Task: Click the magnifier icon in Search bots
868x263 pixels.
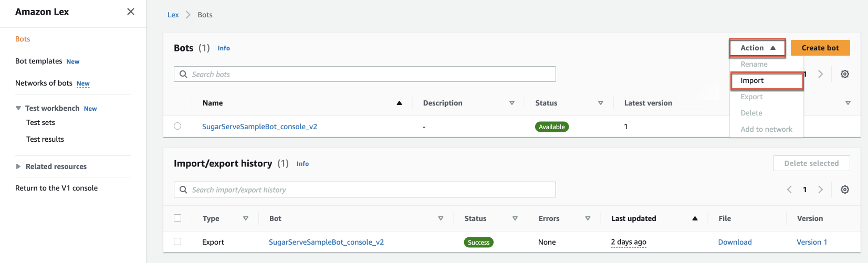Action: pos(183,74)
